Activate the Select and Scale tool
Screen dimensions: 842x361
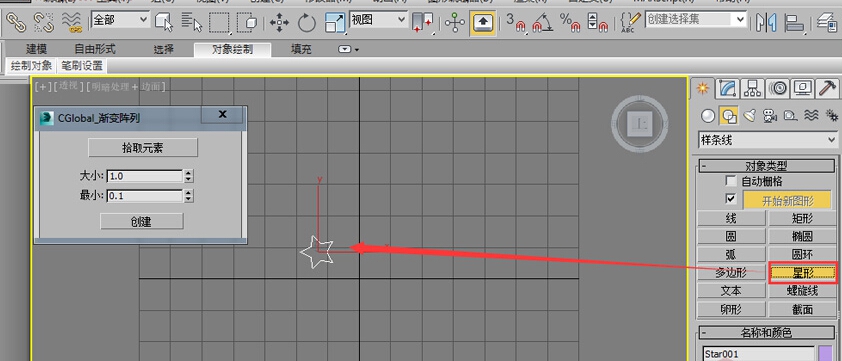point(335,23)
